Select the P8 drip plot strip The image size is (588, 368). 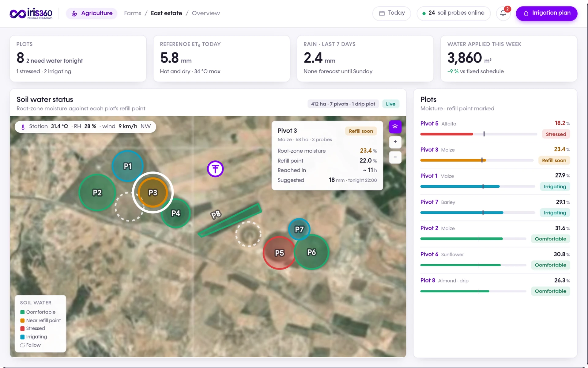click(230, 220)
